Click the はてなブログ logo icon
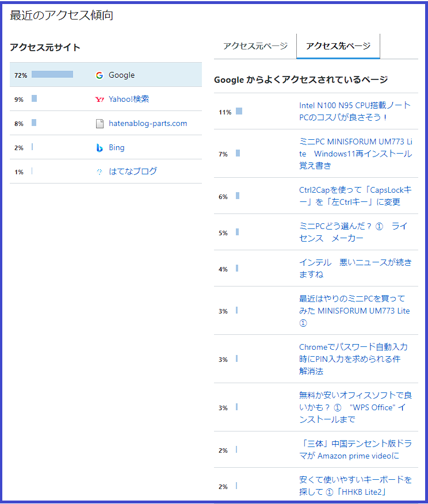 (100, 172)
